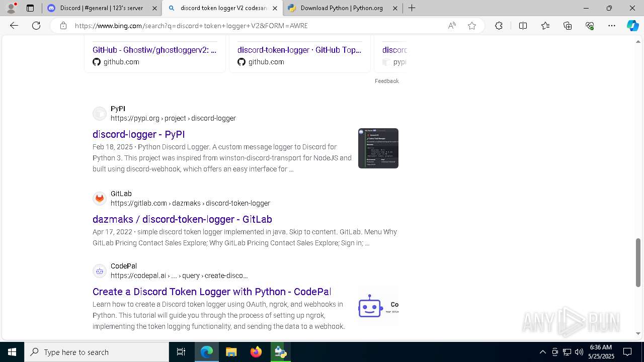Show hidden system tray icons
Image resolution: width=644 pixels, height=362 pixels.
pyautogui.click(x=542, y=352)
